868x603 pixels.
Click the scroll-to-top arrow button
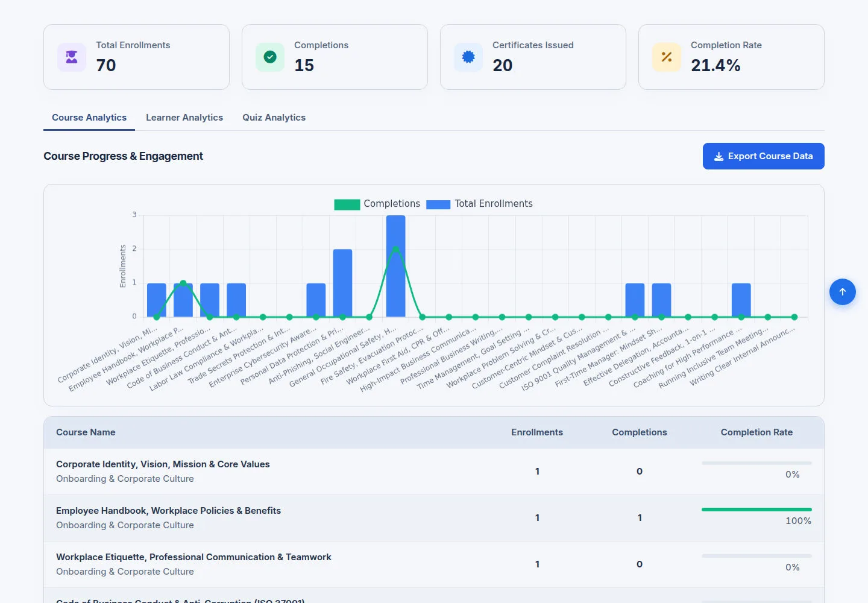click(843, 292)
